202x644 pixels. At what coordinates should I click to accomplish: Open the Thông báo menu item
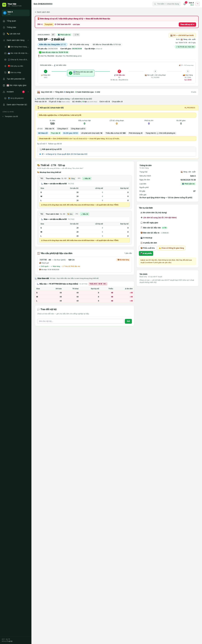point(16,27)
